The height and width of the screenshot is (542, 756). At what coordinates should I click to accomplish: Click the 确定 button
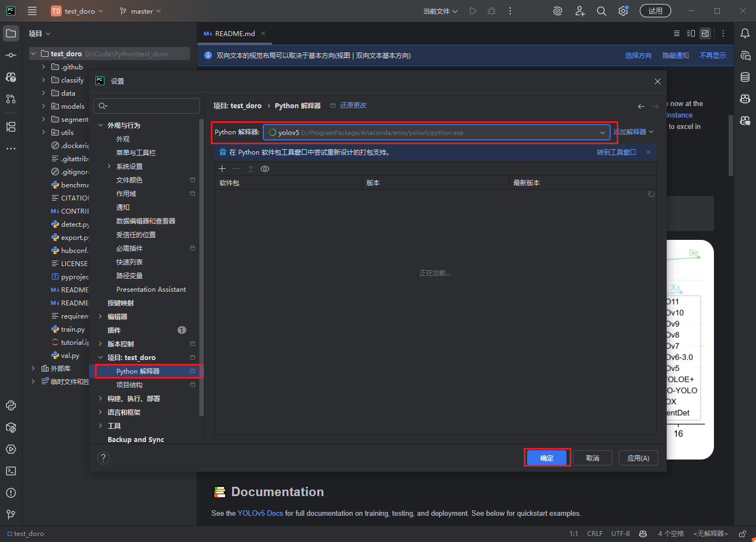[547, 458]
